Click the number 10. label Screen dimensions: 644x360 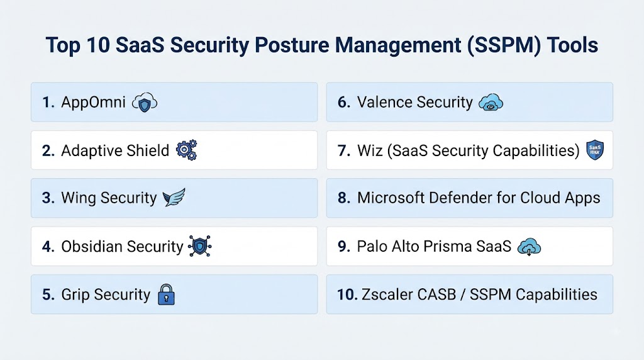347,295
